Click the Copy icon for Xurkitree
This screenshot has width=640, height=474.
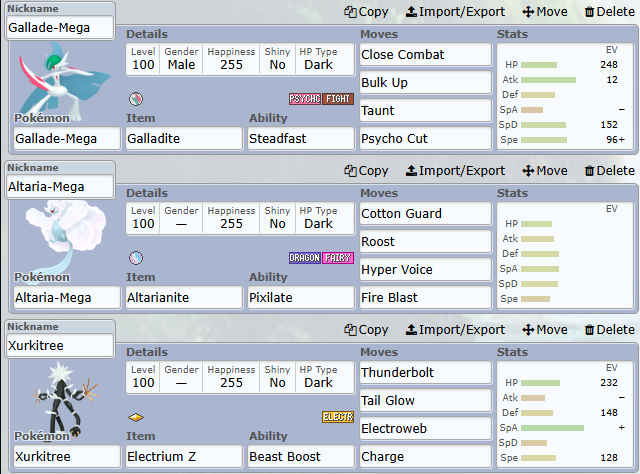click(x=350, y=329)
